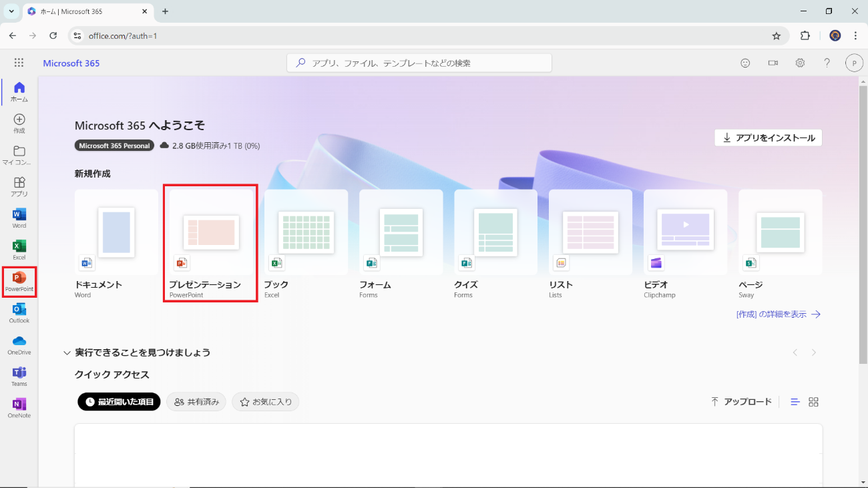The image size is (868, 488).
Task: Click the 新規作成 heading
Action: 93,174
